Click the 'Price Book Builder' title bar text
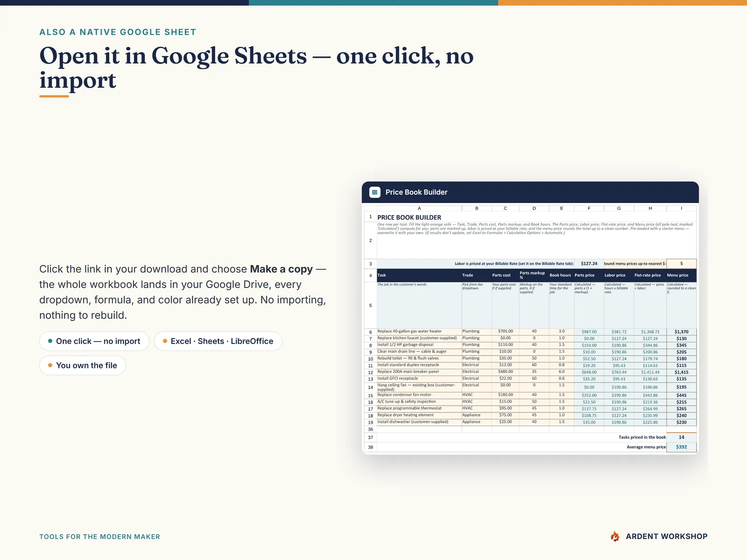 tap(416, 192)
